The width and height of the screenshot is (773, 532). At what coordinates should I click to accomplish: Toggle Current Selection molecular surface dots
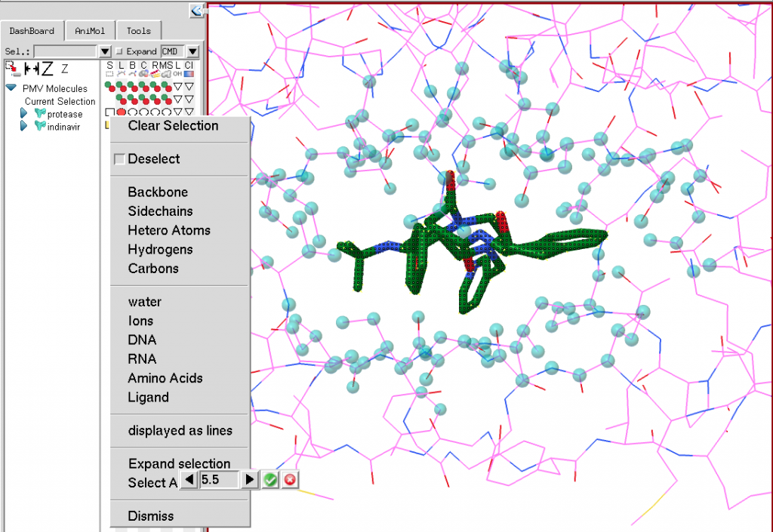point(167,100)
